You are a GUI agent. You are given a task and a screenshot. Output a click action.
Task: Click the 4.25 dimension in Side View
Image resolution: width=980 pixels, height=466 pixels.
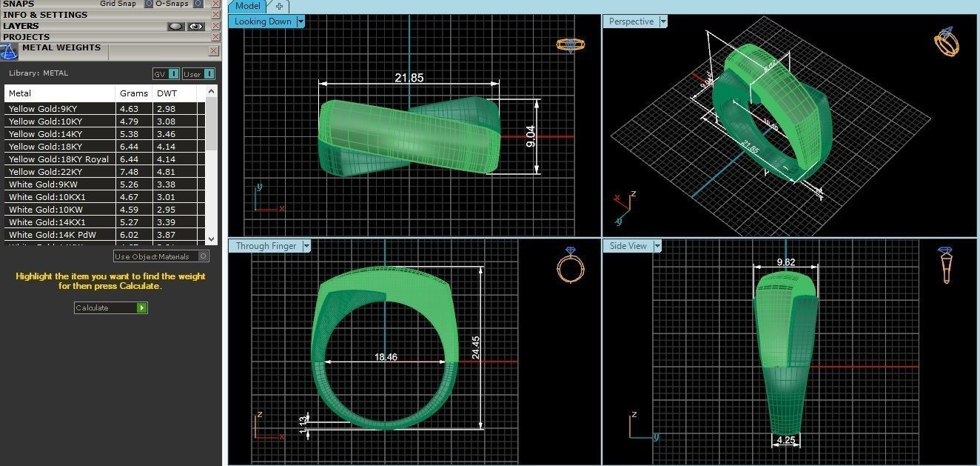(786, 440)
